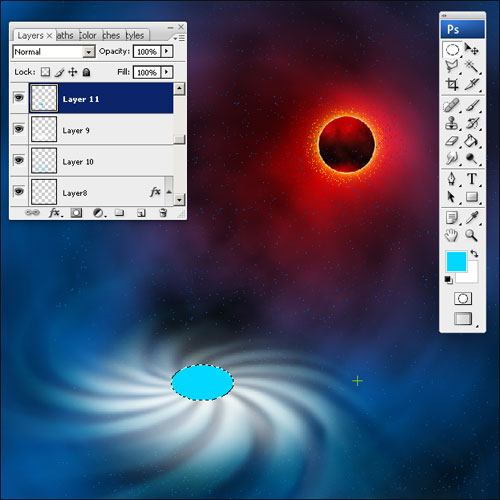Hide Layer8 visibility eye

pos(19,191)
